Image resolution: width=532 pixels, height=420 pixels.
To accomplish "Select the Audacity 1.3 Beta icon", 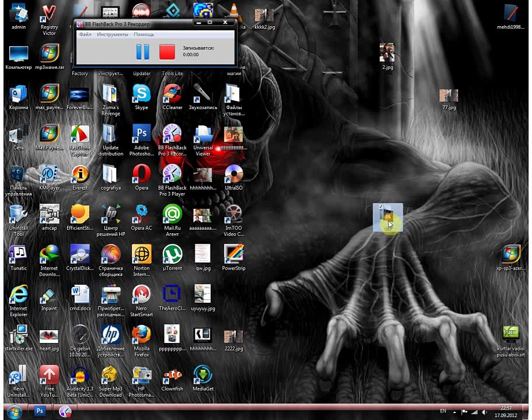I will click(80, 381).
